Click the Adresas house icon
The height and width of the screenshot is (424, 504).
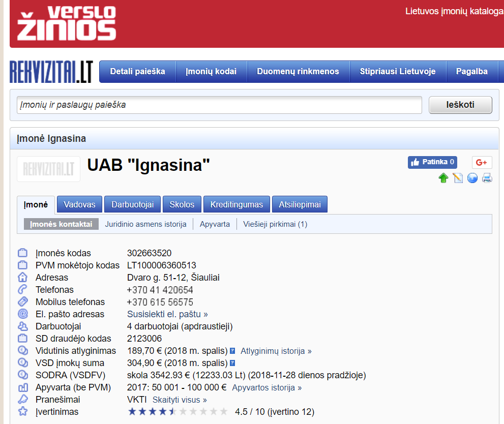point(22,277)
